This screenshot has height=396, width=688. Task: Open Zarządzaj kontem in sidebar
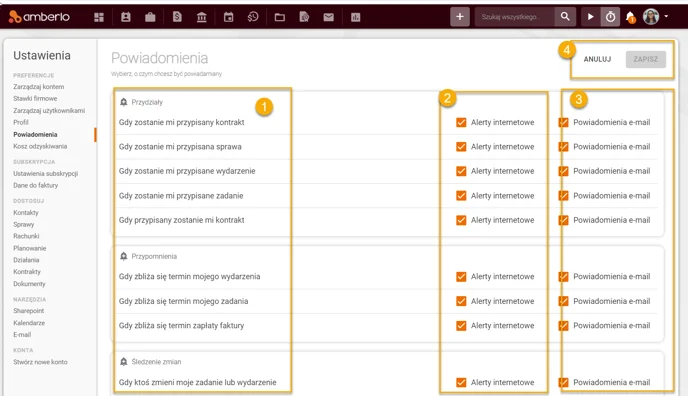point(39,87)
